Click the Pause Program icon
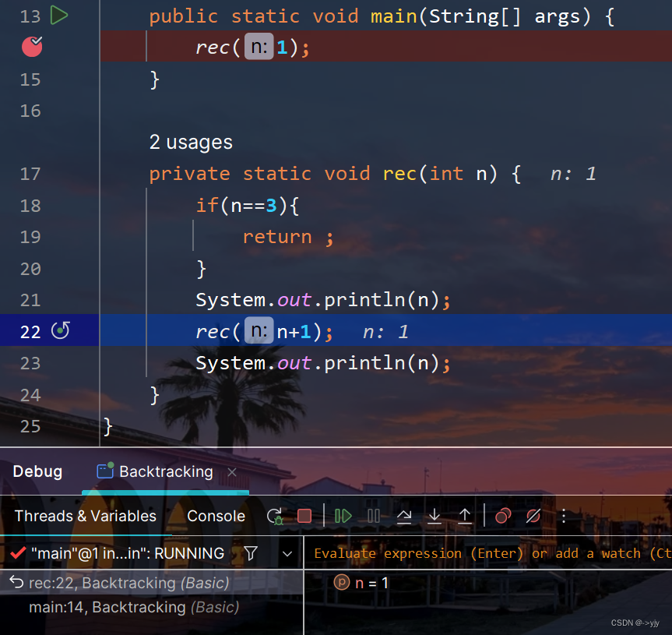This screenshot has width=672, height=635. 374,516
